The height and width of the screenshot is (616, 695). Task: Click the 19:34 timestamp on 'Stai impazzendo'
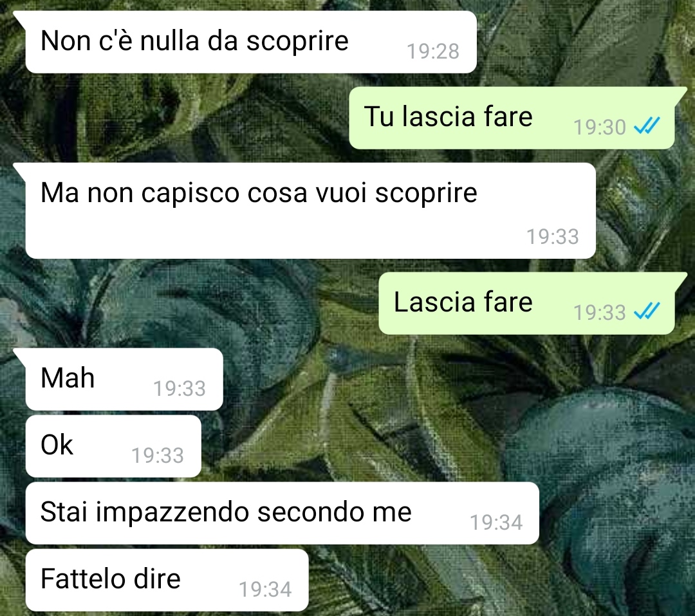(x=496, y=523)
